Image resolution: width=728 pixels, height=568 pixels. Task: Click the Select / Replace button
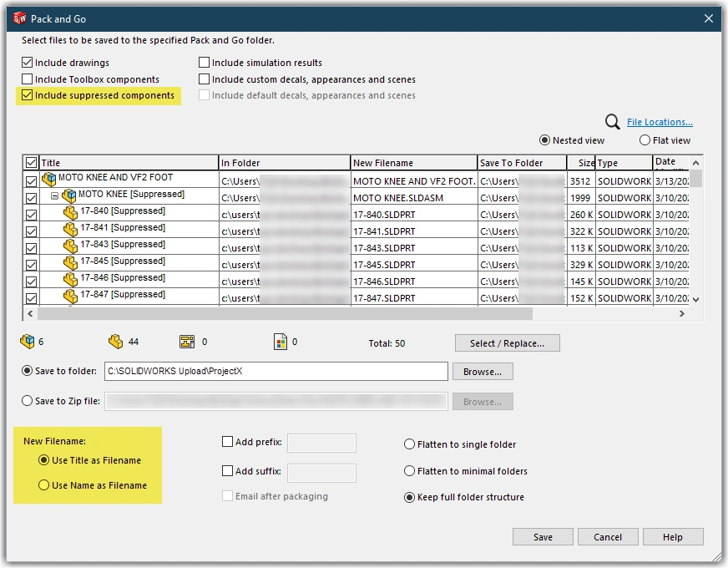(x=507, y=343)
